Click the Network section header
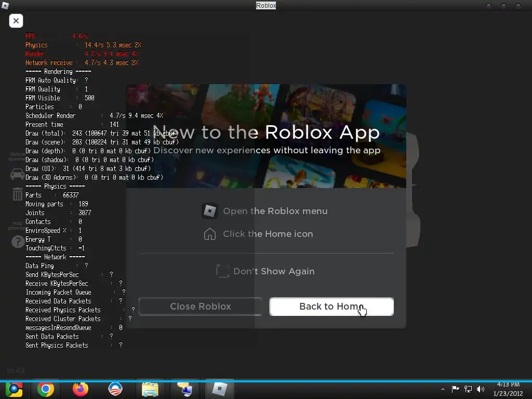The width and height of the screenshot is (532, 399). pyautogui.click(x=55, y=257)
